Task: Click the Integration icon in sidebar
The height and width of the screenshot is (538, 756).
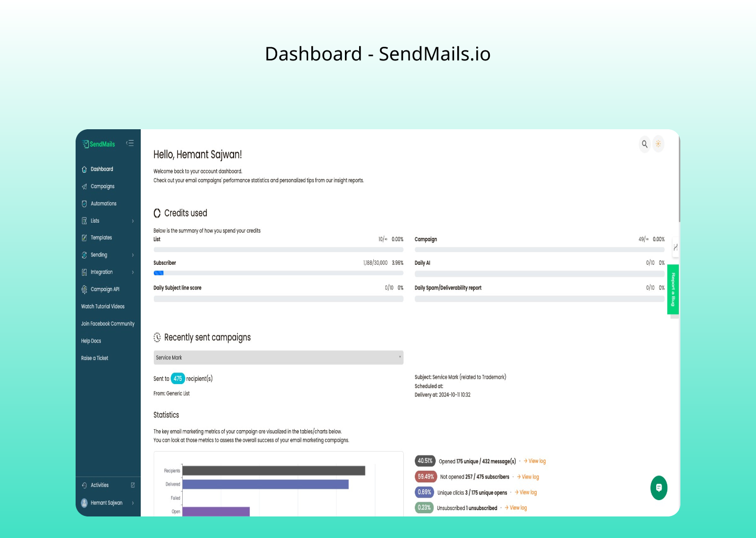Action: [85, 272]
